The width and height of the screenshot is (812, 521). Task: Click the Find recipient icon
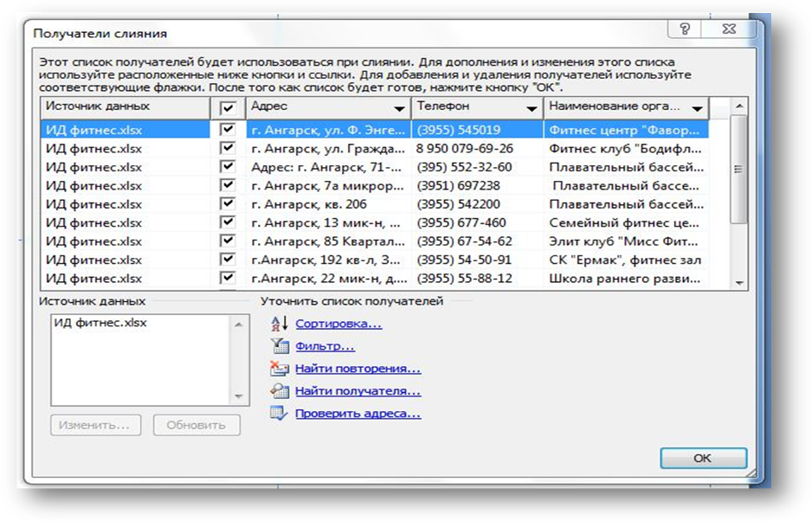(x=280, y=390)
